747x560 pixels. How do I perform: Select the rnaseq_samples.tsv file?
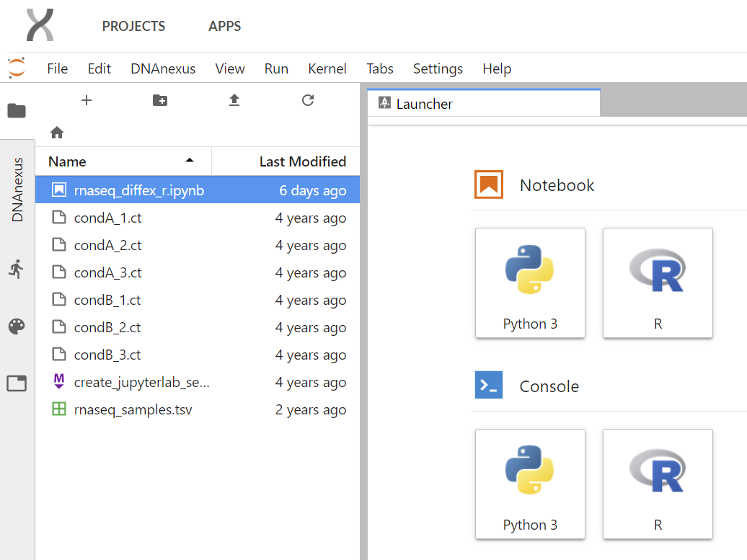coord(133,410)
